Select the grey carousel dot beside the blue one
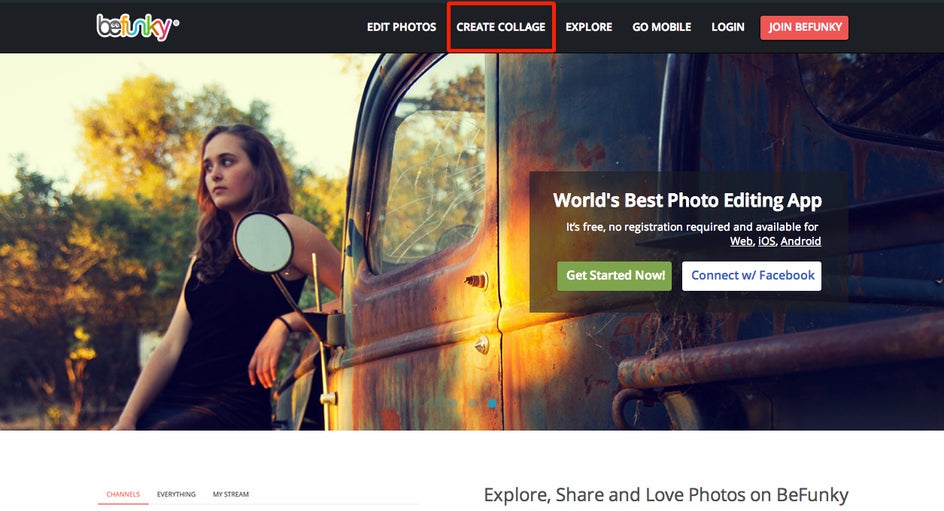The width and height of the screenshot is (944, 511). 473,403
